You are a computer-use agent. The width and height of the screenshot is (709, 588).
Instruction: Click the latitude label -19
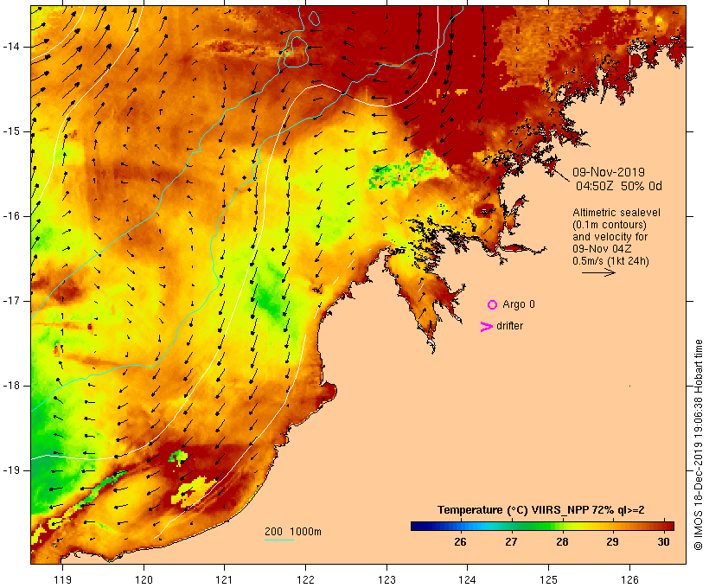click(11, 471)
